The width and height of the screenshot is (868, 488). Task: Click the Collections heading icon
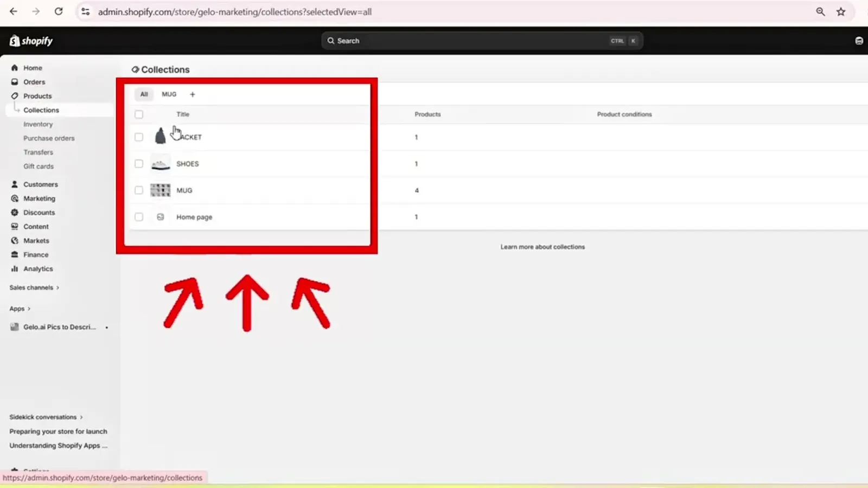click(x=135, y=69)
